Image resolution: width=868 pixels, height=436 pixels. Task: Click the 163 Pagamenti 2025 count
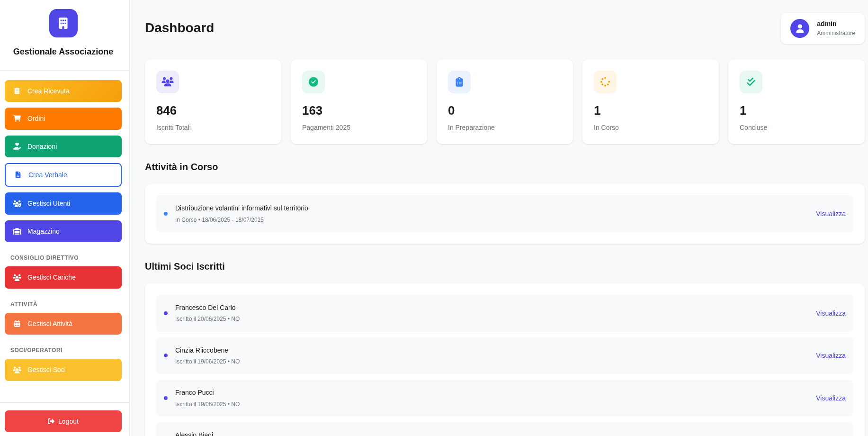pos(312,110)
